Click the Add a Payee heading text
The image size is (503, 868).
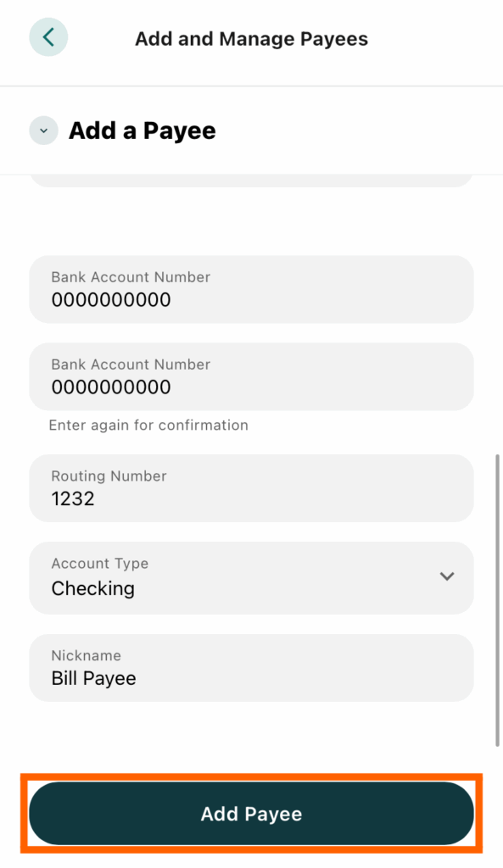click(x=141, y=131)
